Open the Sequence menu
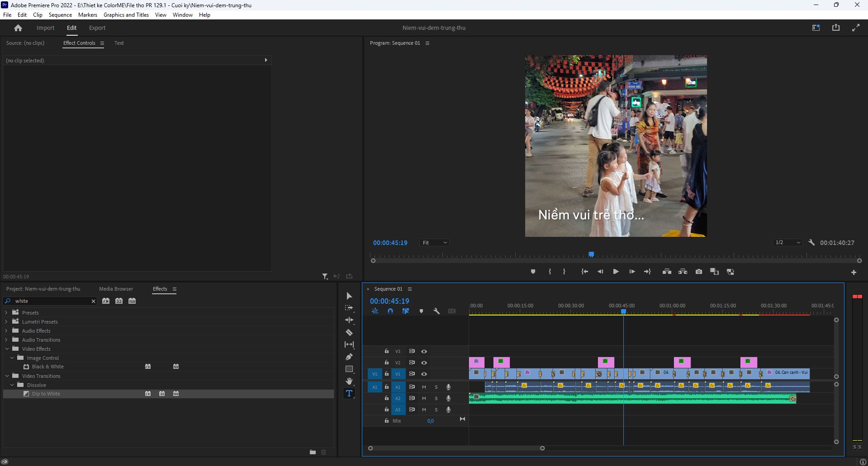The image size is (868, 466). click(x=60, y=15)
